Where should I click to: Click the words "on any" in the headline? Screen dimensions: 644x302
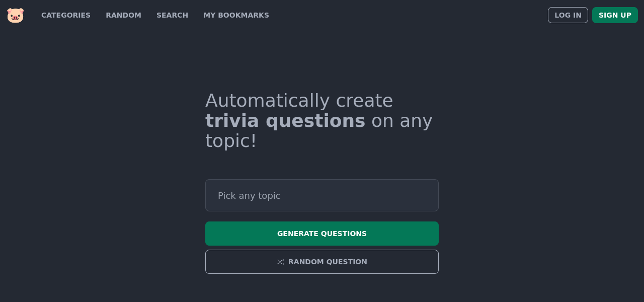pyautogui.click(x=401, y=121)
